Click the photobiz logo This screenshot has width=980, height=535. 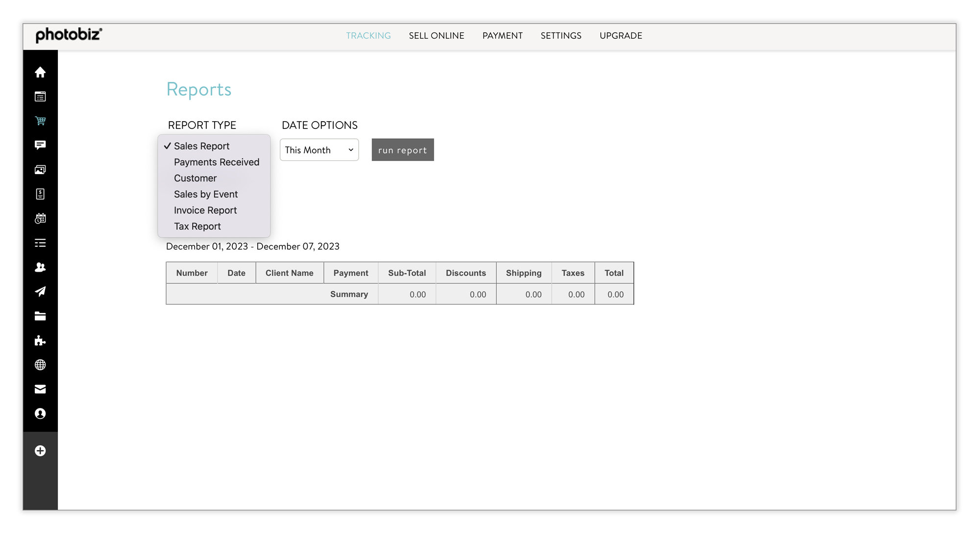tap(69, 35)
